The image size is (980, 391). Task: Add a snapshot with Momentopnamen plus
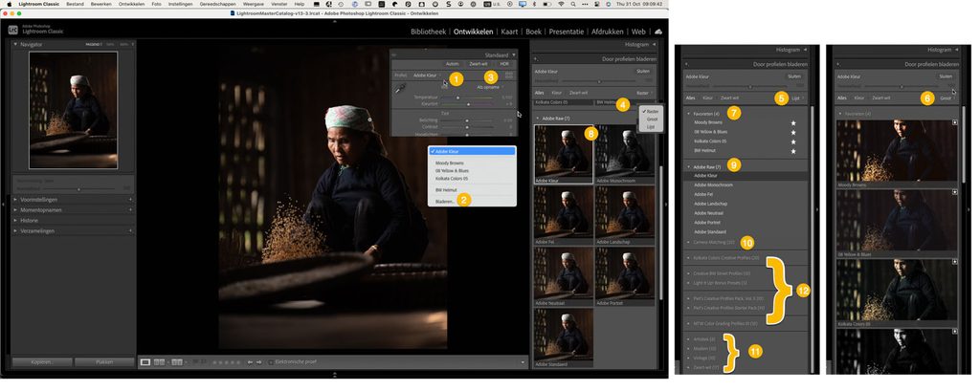pyautogui.click(x=130, y=210)
